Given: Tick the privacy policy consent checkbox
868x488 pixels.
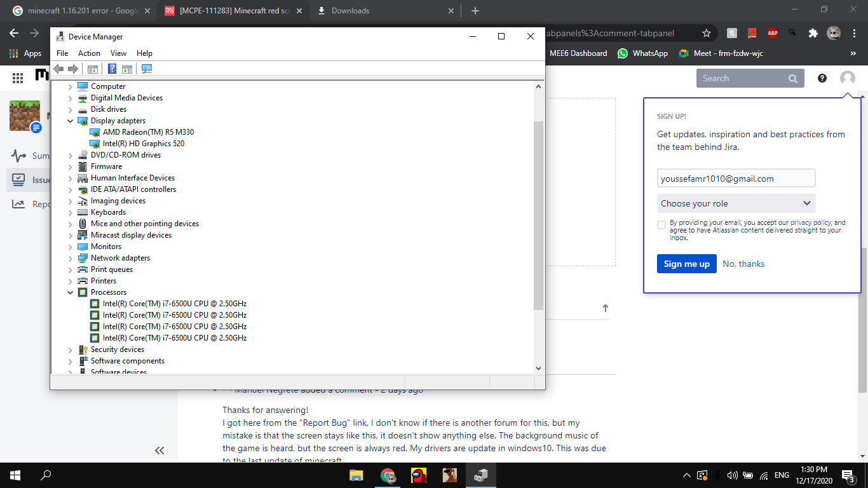Looking at the screenshot, I should click(661, 225).
